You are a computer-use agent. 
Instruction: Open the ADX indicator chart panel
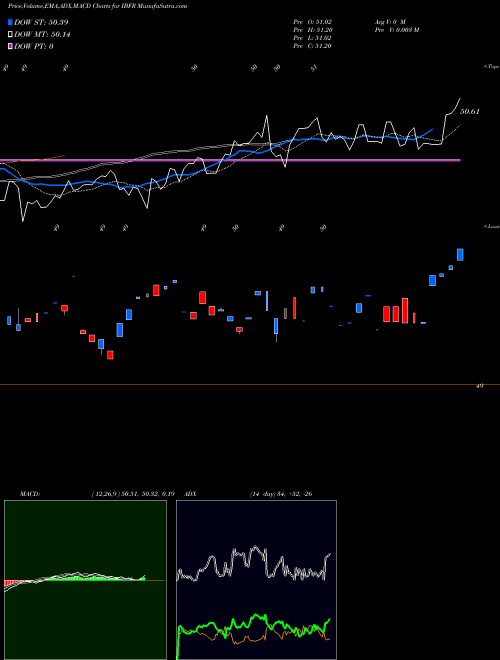click(256, 580)
